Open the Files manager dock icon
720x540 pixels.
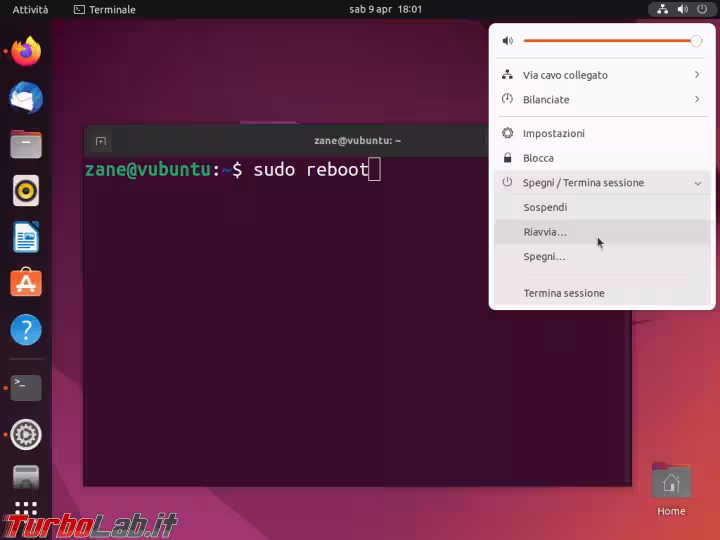pos(26,144)
